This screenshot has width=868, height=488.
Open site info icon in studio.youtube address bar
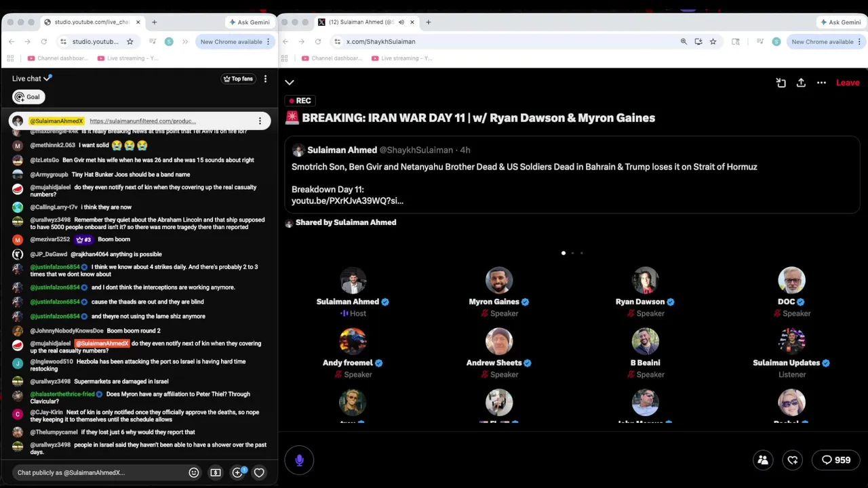click(x=63, y=41)
